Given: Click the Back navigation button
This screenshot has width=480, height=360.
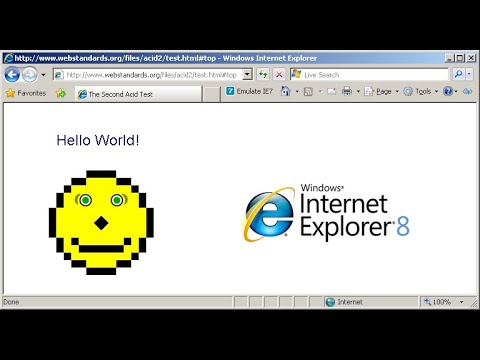Looking at the screenshot, I should pos(12,74).
